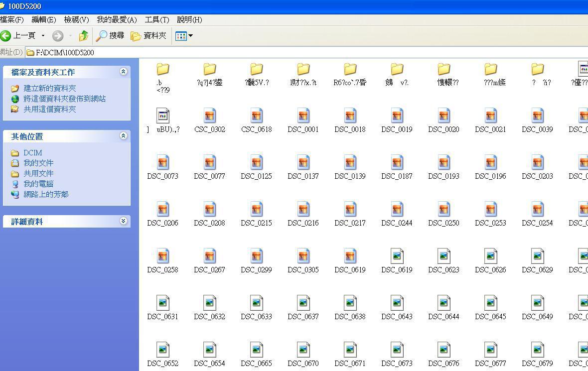The height and width of the screenshot is (371, 588).
Task: Click the address bar path F:\DCIM\100D5200
Action: pyautogui.click(x=65, y=52)
